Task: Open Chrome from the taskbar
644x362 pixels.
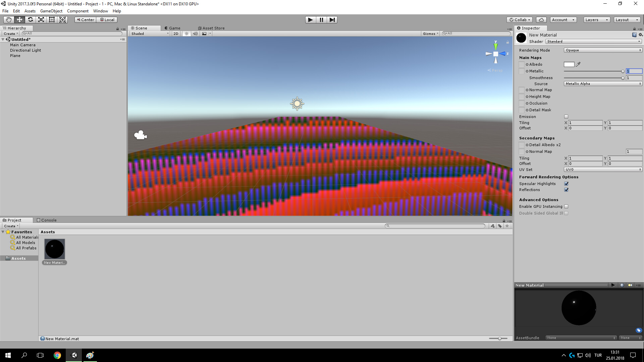Action: pos(57,355)
